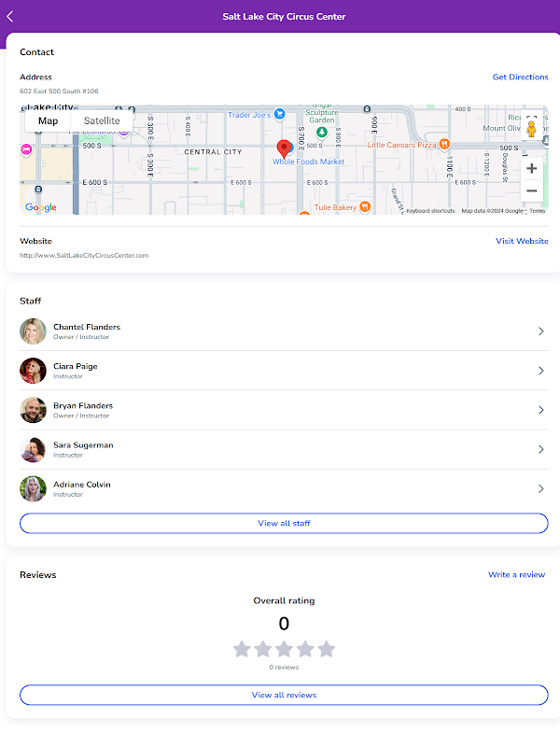The height and width of the screenshot is (747, 560).
Task: Click the 0 reviews count text
Action: pyautogui.click(x=284, y=667)
